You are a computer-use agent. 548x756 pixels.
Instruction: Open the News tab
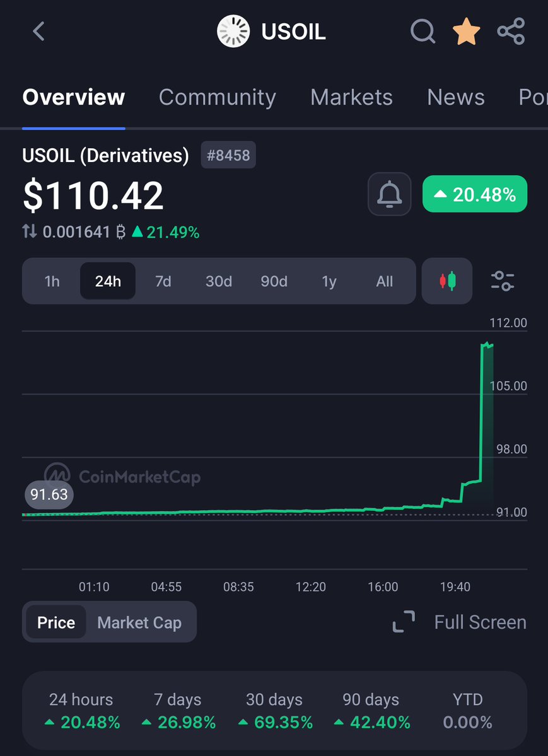point(456,97)
